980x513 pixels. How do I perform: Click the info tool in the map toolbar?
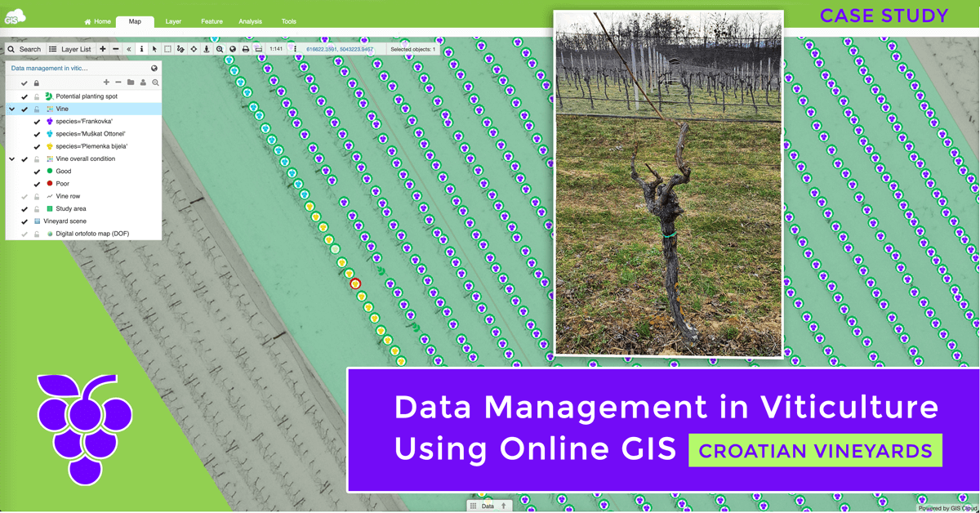click(x=141, y=49)
